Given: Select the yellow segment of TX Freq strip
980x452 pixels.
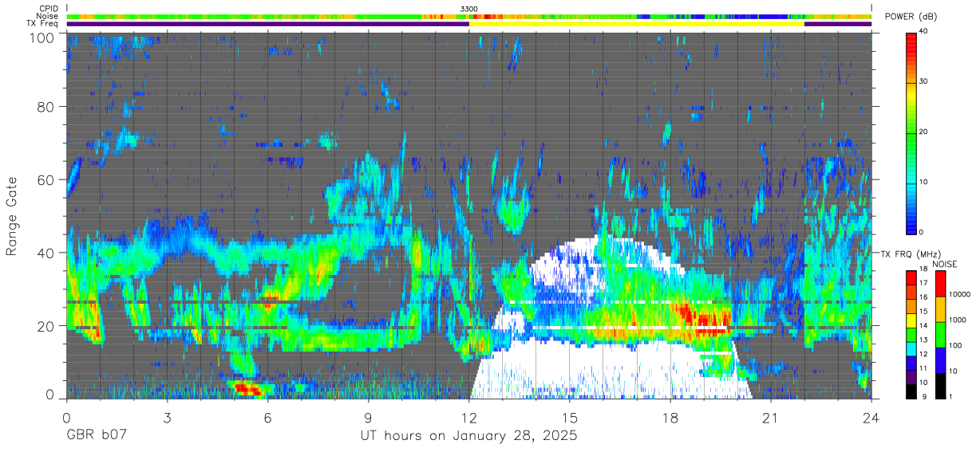Looking at the screenshot, I should coord(637,24).
